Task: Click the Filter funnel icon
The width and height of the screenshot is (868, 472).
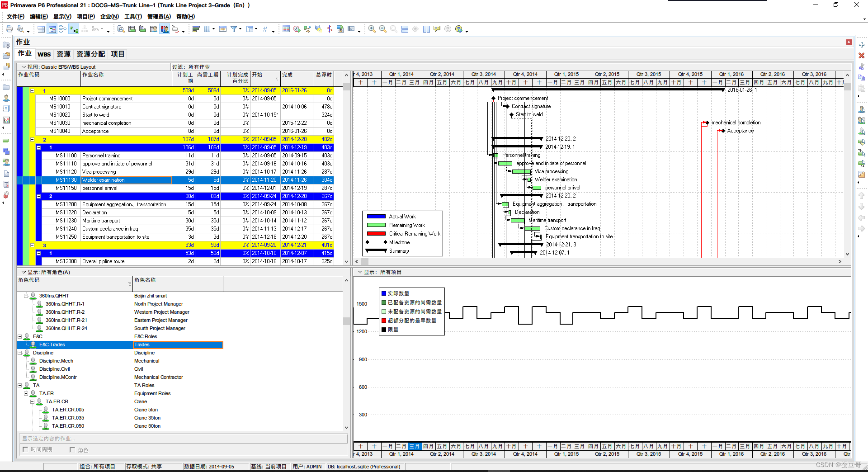Action: [234, 29]
